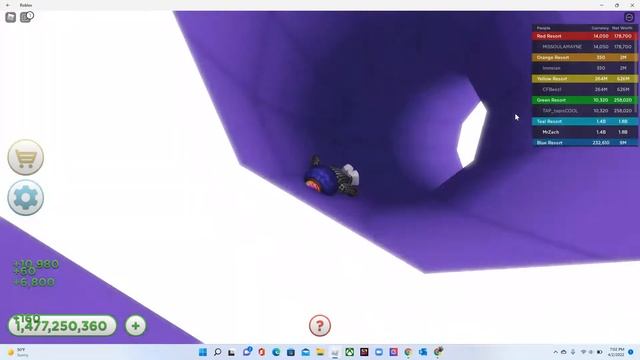Open the Xbox app in taskbar
The image size is (640, 360).
coord(350,352)
